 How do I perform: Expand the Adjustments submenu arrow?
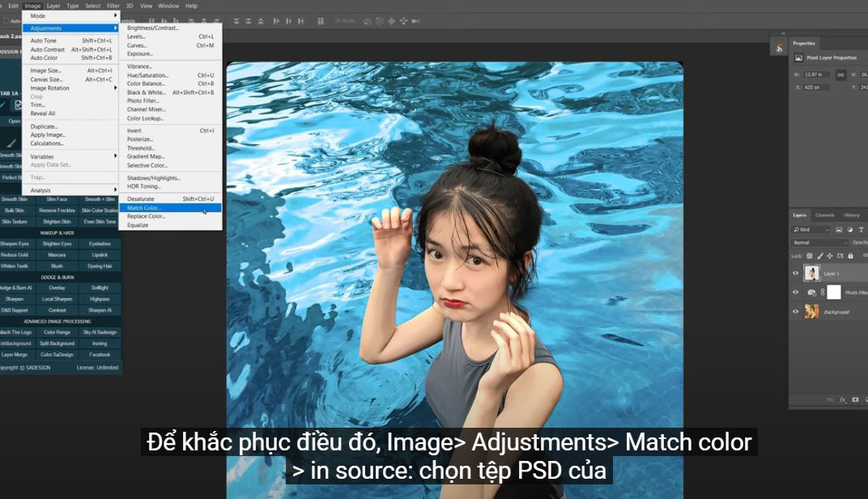click(115, 28)
